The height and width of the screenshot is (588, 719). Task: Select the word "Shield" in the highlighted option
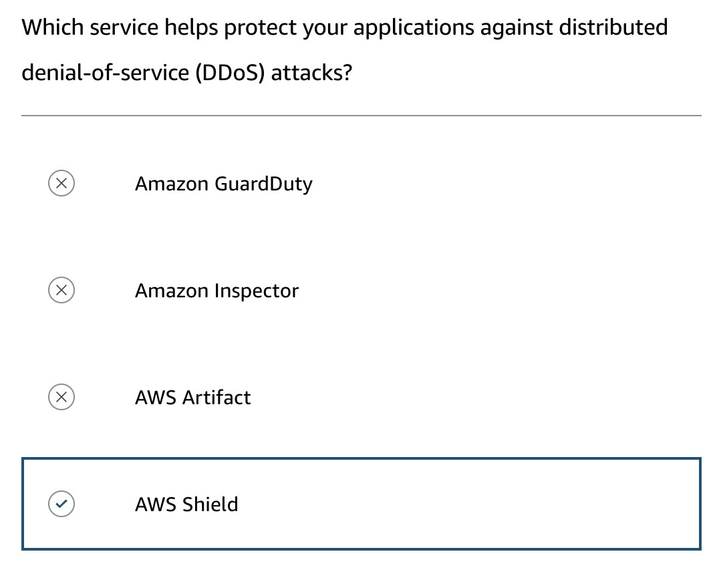210,504
